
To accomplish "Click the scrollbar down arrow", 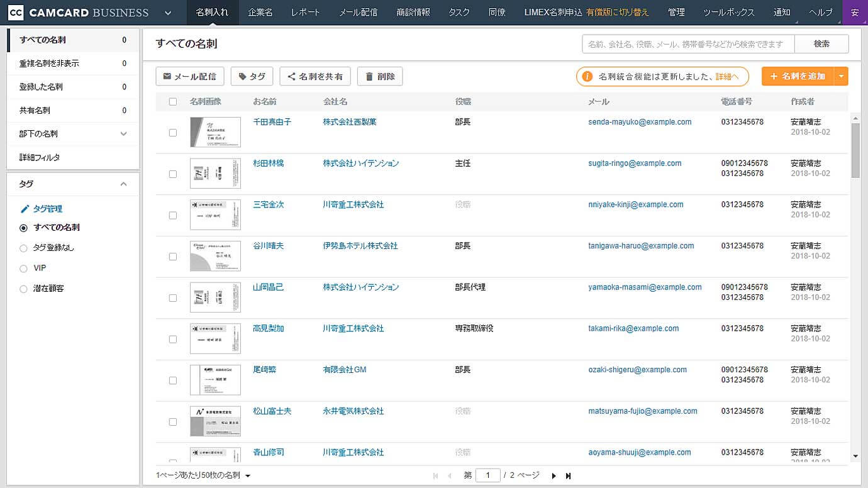I will 855,457.
